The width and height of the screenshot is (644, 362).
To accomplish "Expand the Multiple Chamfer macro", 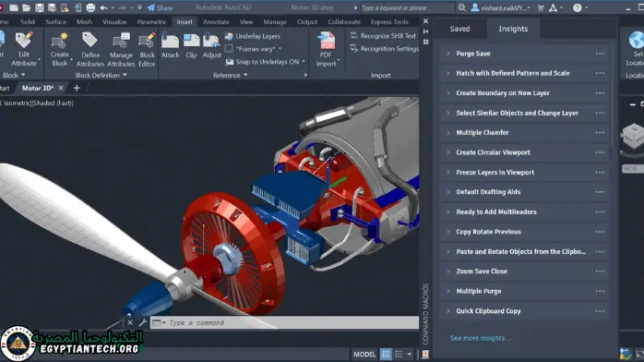I will click(448, 133).
